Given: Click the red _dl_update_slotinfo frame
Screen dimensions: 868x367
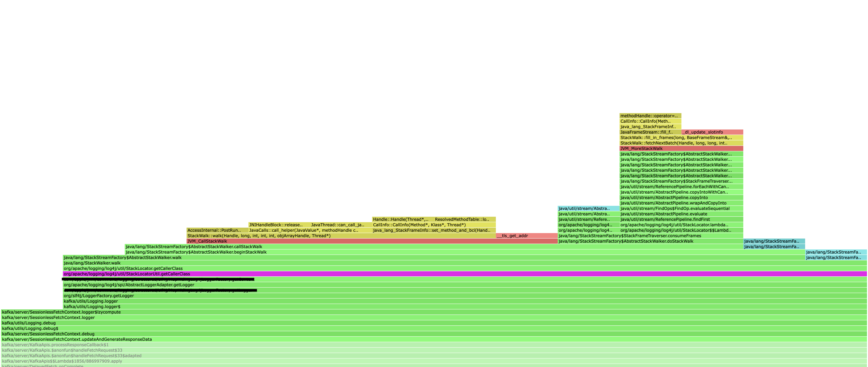Looking at the screenshot, I should coord(712,132).
